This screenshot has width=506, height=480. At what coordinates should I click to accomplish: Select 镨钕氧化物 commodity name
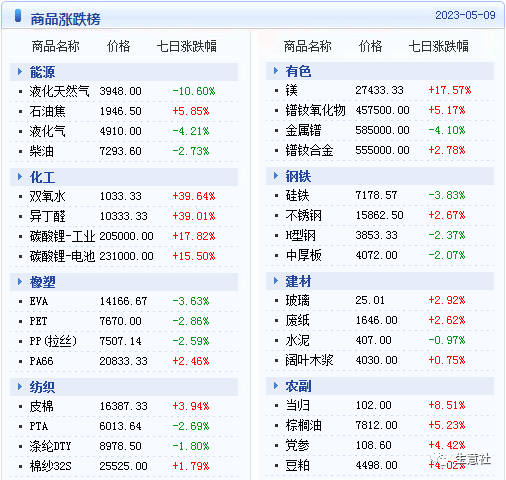point(315,110)
